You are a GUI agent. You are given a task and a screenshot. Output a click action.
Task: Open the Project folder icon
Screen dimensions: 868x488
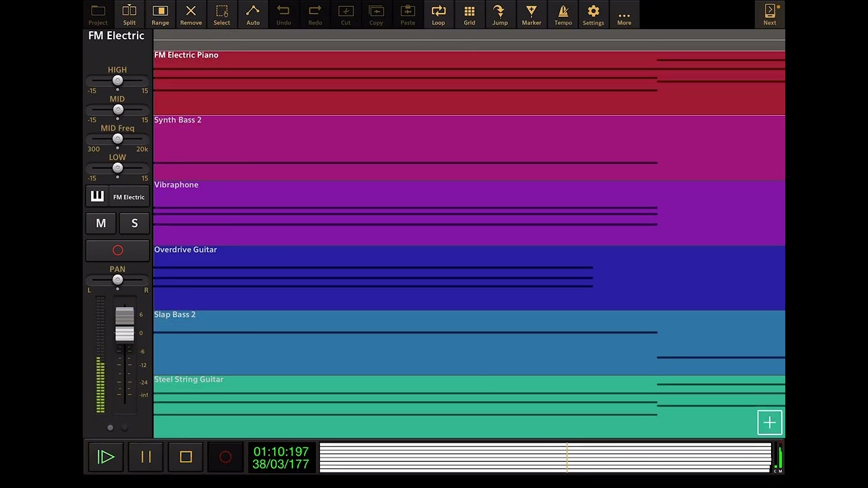[x=98, y=14]
